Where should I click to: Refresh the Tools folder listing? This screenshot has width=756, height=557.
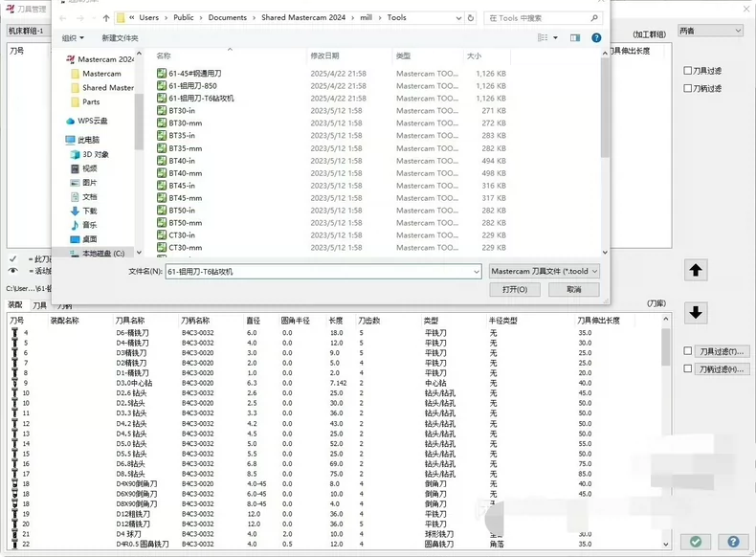(471, 18)
